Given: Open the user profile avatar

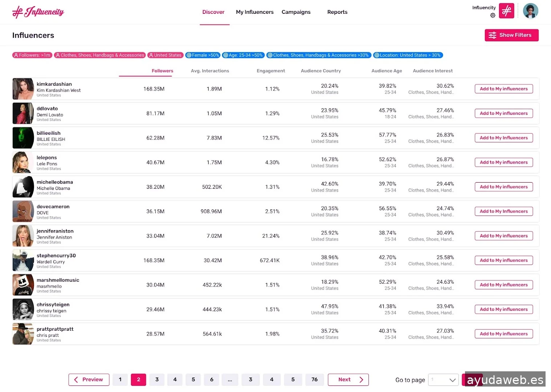Looking at the screenshot, I should [530, 11].
